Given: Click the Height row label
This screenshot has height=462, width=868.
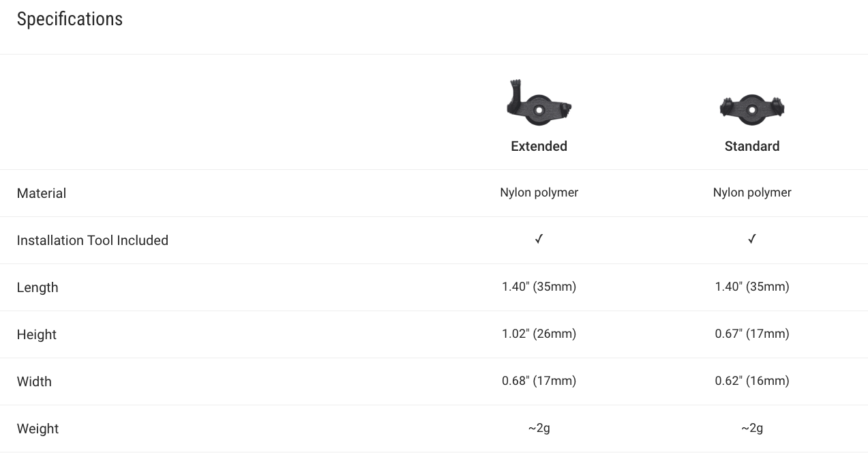Looking at the screenshot, I should [37, 334].
